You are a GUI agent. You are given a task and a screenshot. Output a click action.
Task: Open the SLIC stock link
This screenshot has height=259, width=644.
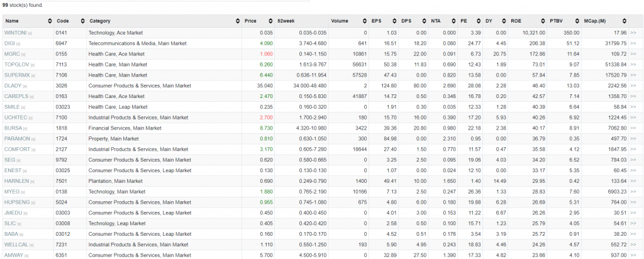[10, 223]
